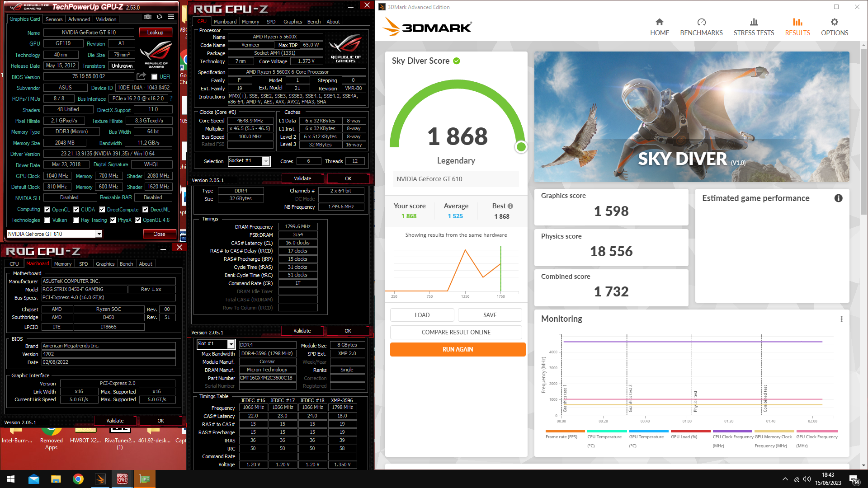
Task: Click the info icon next to Best score
Action: [x=510, y=206]
